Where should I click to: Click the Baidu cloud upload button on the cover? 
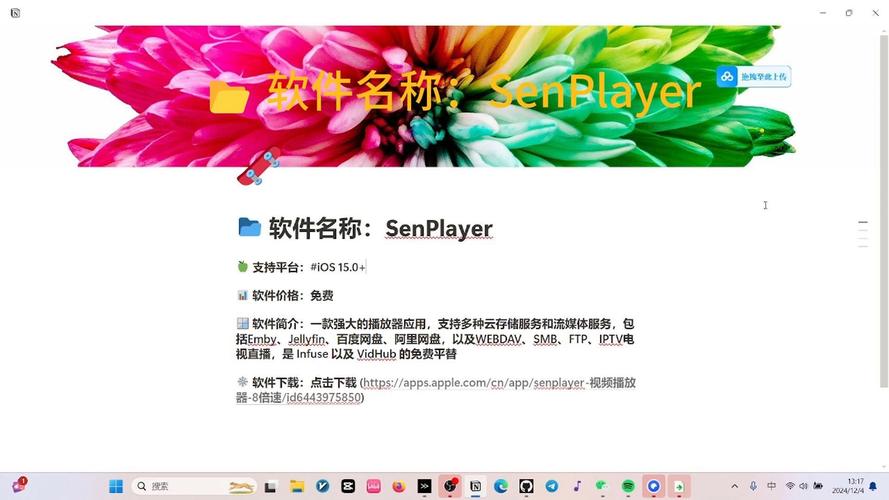[753, 77]
